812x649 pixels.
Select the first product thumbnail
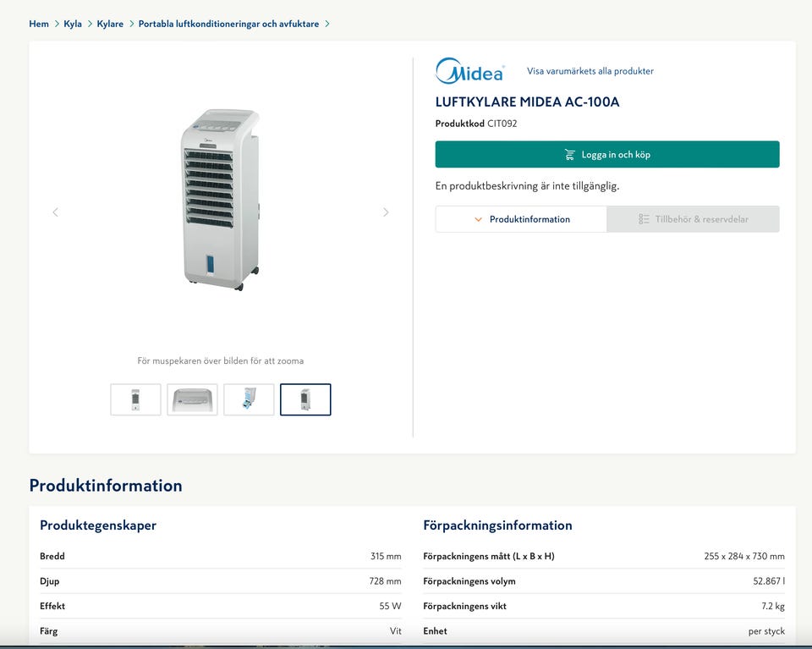(x=135, y=399)
